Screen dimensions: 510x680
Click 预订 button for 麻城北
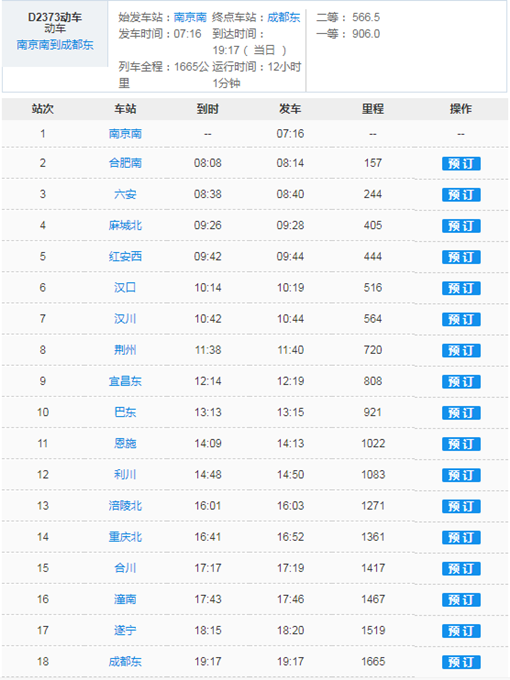click(x=461, y=226)
